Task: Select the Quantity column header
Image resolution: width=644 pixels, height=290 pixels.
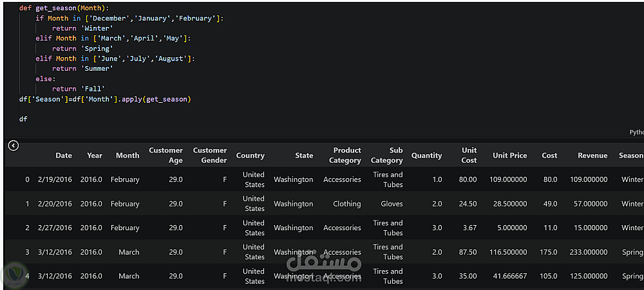Action: [x=426, y=156]
